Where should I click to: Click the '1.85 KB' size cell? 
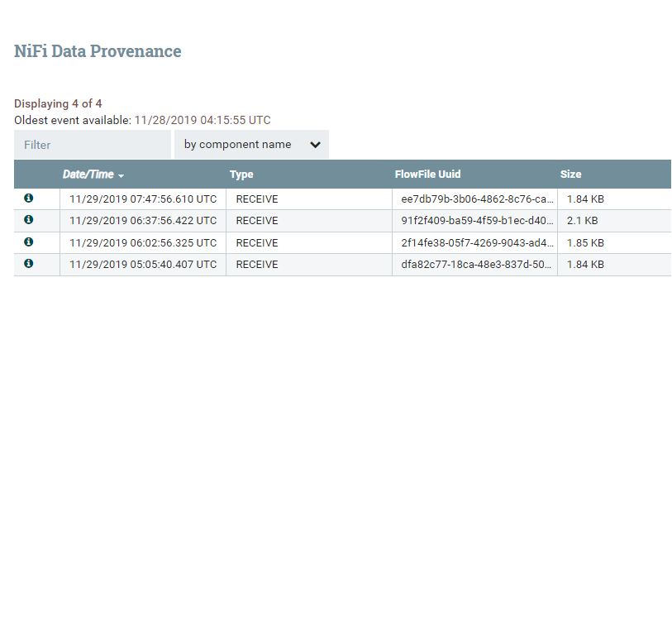[585, 242]
